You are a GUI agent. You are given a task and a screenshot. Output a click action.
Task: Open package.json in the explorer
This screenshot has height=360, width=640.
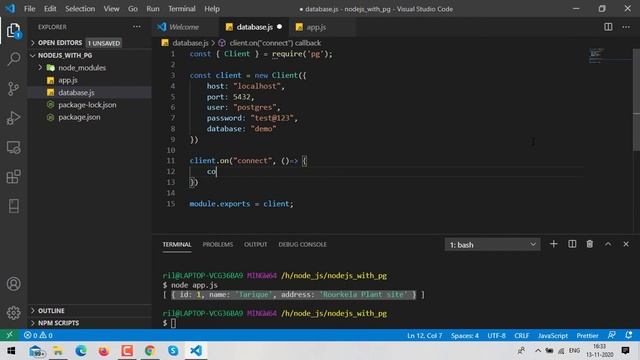[x=90, y=117]
